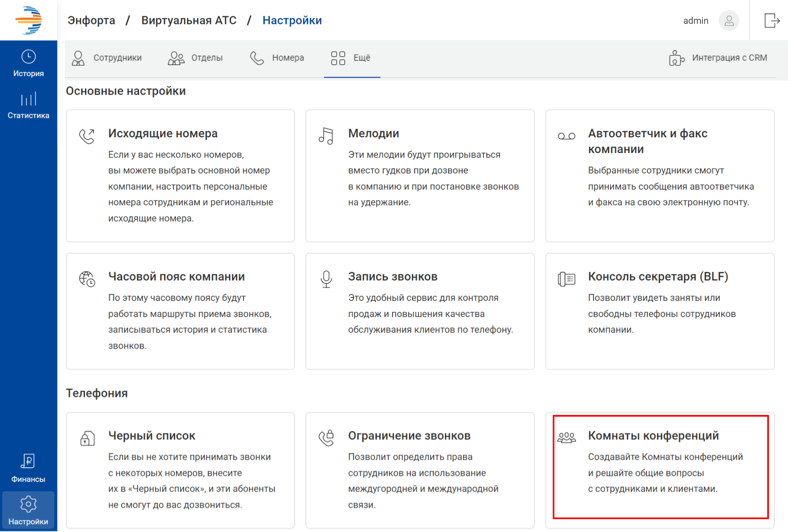Viewport: 788px width, 532px height.
Task: Open Финансы label in sidebar
Action: (x=28, y=479)
